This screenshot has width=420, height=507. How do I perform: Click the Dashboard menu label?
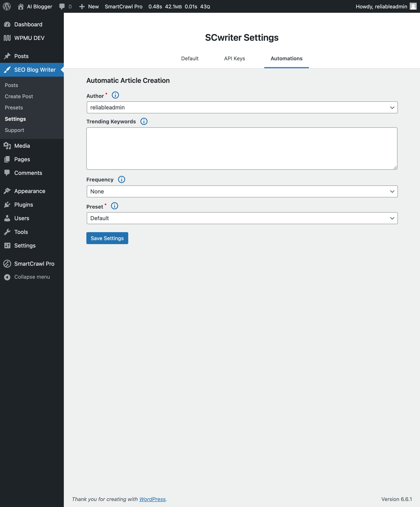point(28,24)
